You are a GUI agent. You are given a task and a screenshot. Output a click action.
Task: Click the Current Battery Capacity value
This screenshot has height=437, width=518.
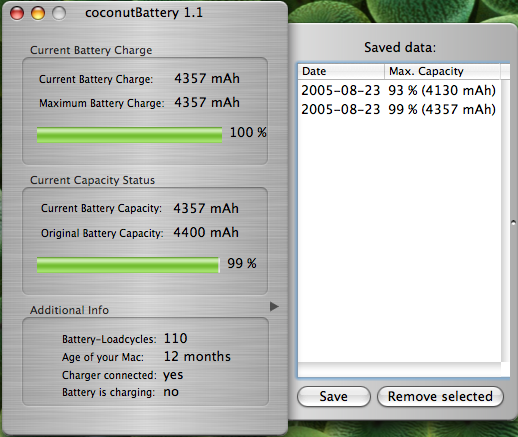[206, 209]
